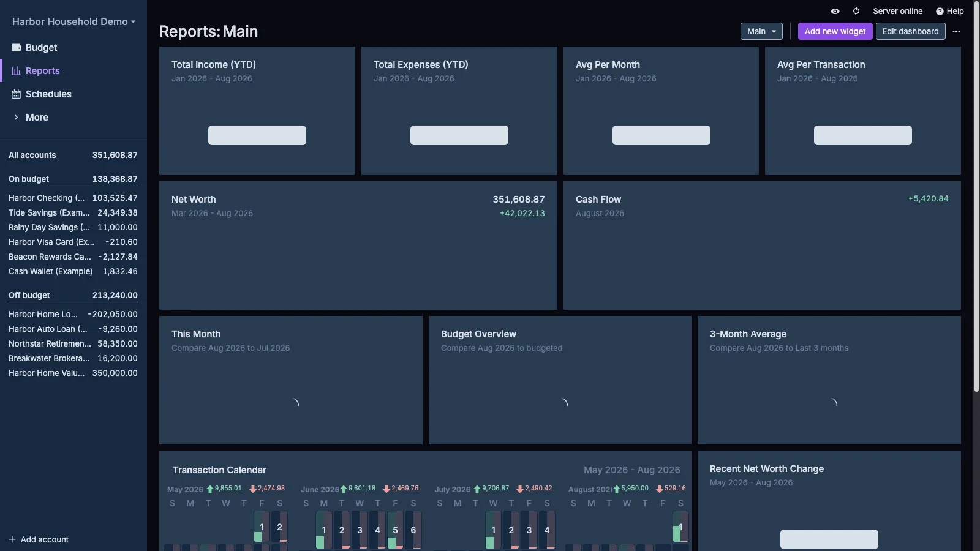The width and height of the screenshot is (980, 551).
Task: Click June expense amount 2,469.76
Action: tap(401, 489)
